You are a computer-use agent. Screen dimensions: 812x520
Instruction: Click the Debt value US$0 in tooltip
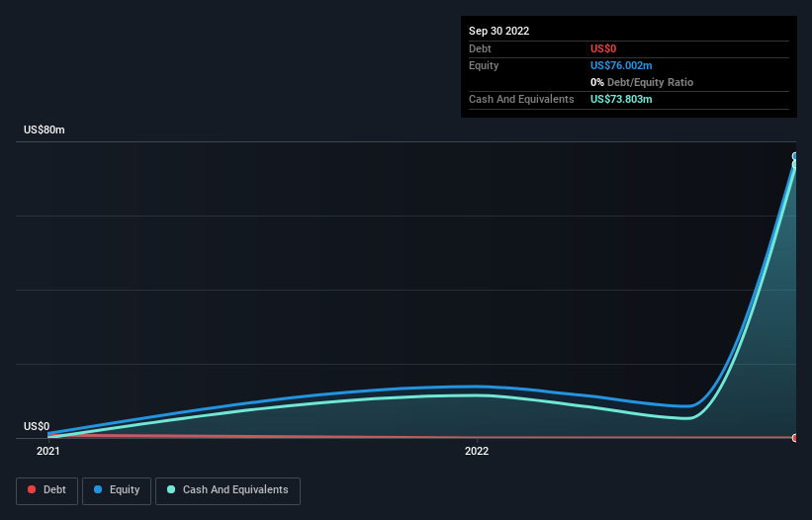coord(603,48)
